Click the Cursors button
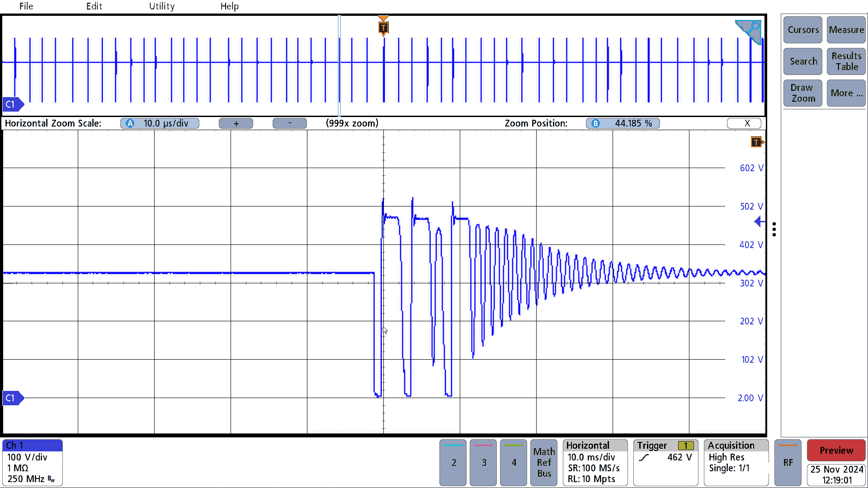 pyautogui.click(x=803, y=30)
